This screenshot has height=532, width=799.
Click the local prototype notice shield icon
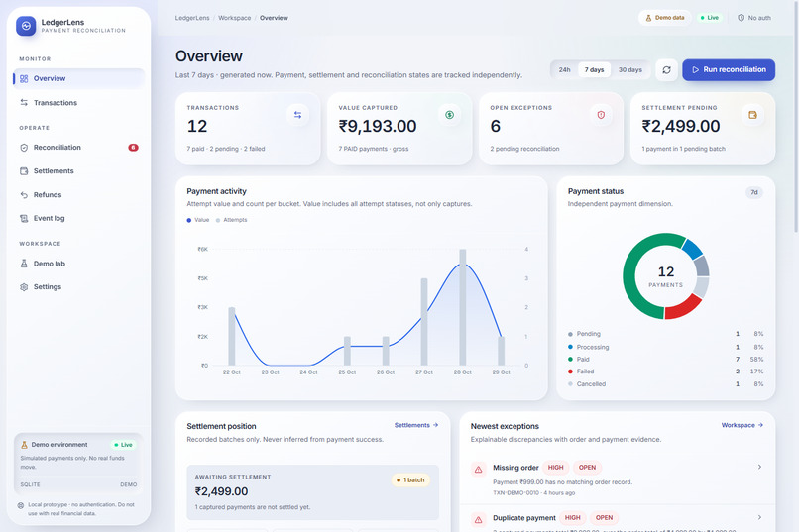(x=21, y=505)
